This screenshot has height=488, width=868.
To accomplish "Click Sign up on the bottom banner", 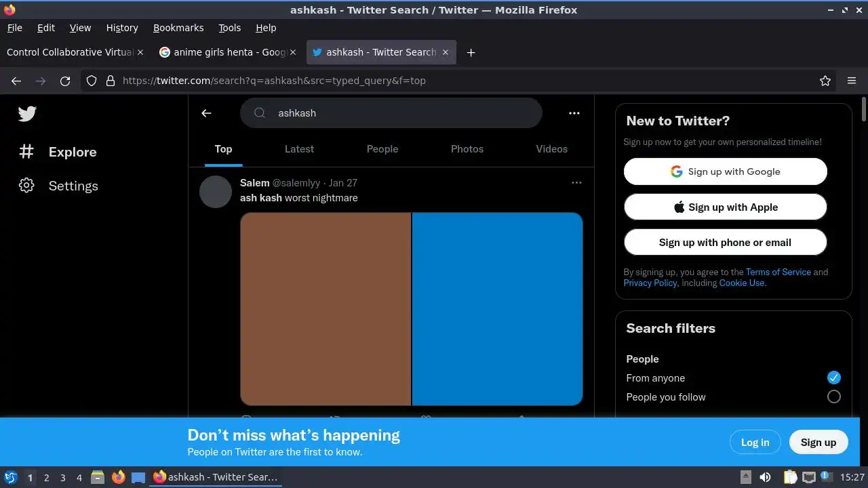I will click(x=818, y=442).
